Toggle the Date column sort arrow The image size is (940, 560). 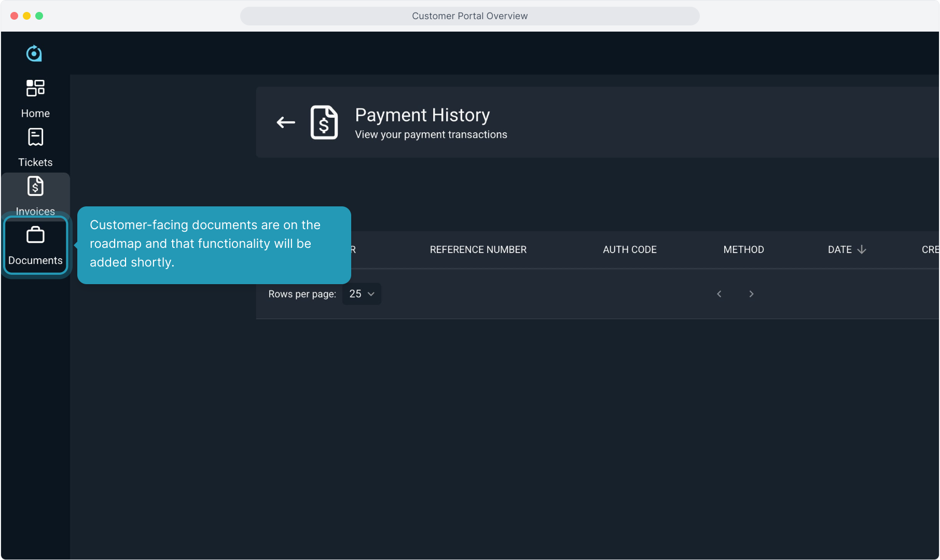[x=862, y=249]
